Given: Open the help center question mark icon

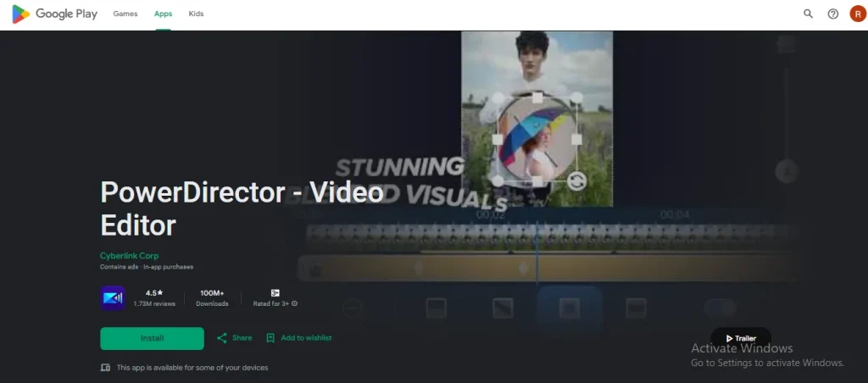Looking at the screenshot, I should pyautogui.click(x=832, y=14).
